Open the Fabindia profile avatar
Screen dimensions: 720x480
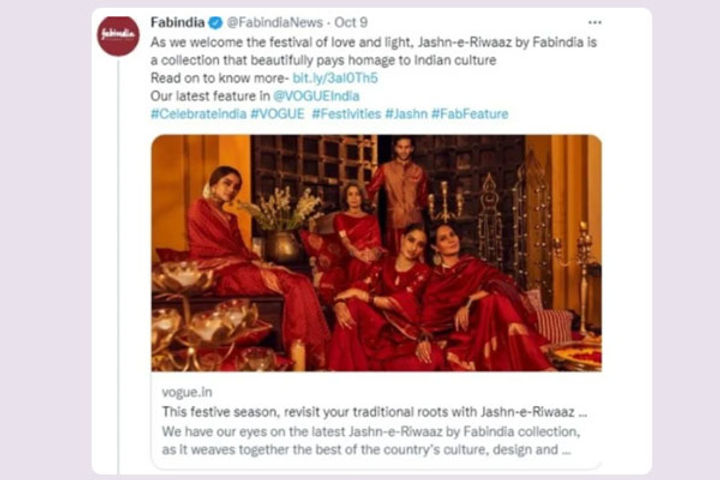[x=118, y=36]
